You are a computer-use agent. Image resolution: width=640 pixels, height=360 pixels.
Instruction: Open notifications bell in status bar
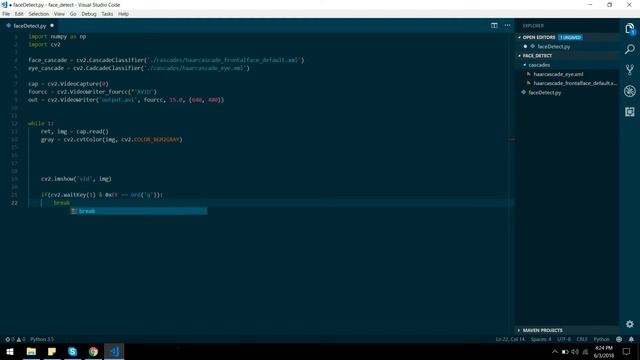click(631, 339)
